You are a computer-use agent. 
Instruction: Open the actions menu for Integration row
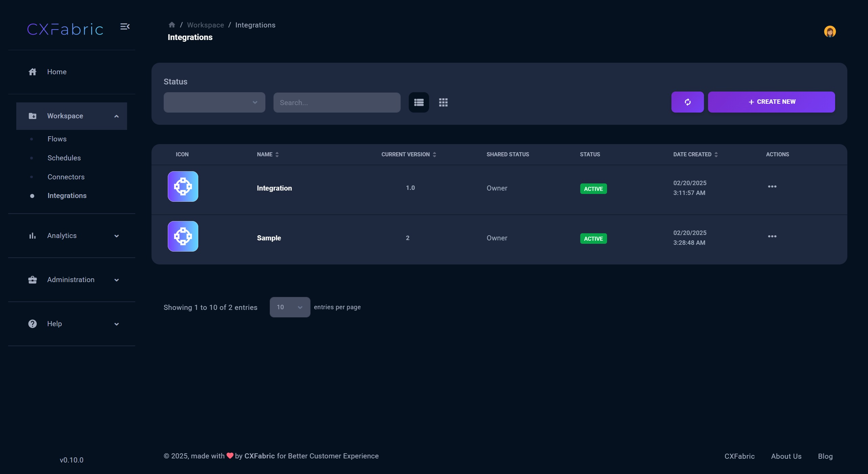point(772,187)
